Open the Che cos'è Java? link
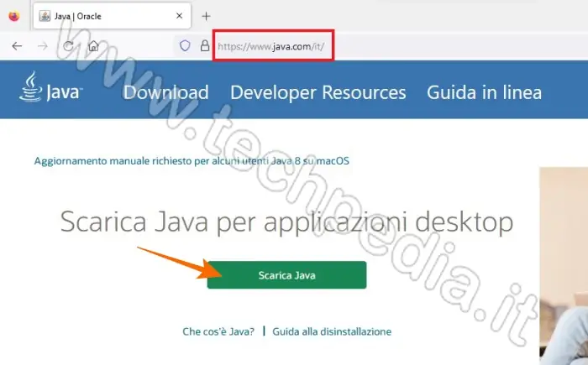588x365 pixels. (218, 331)
